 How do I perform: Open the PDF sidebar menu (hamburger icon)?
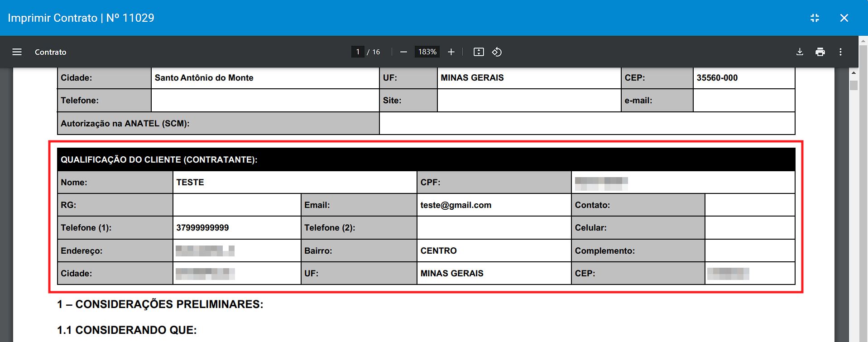[x=17, y=52]
